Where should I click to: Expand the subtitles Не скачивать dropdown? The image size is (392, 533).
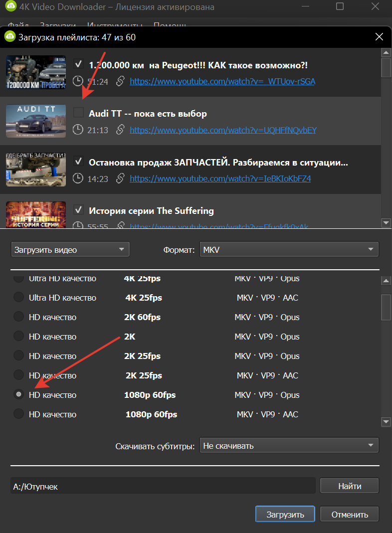pos(288,446)
